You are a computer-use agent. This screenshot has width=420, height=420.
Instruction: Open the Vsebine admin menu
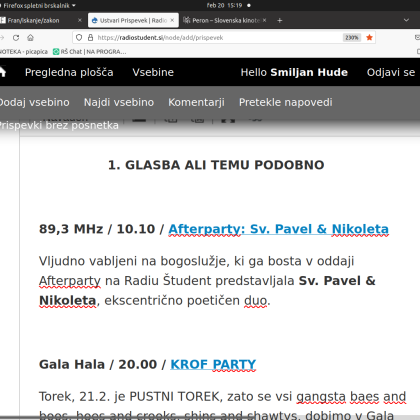[153, 72]
